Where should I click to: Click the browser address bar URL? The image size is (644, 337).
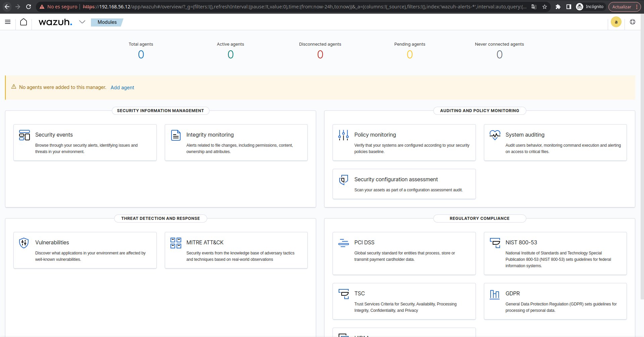pos(304,7)
